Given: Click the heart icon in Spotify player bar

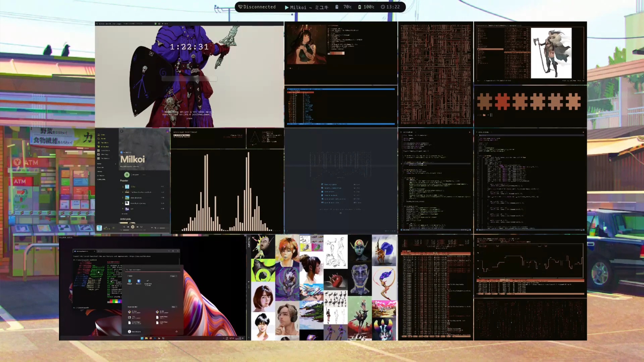Looking at the screenshot, I should (x=113, y=228).
